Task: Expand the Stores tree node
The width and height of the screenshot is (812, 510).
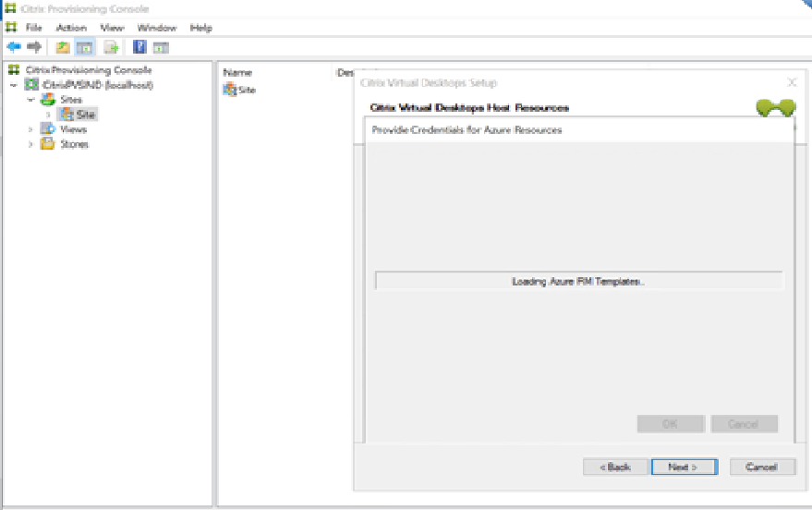Action: (30, 144)
